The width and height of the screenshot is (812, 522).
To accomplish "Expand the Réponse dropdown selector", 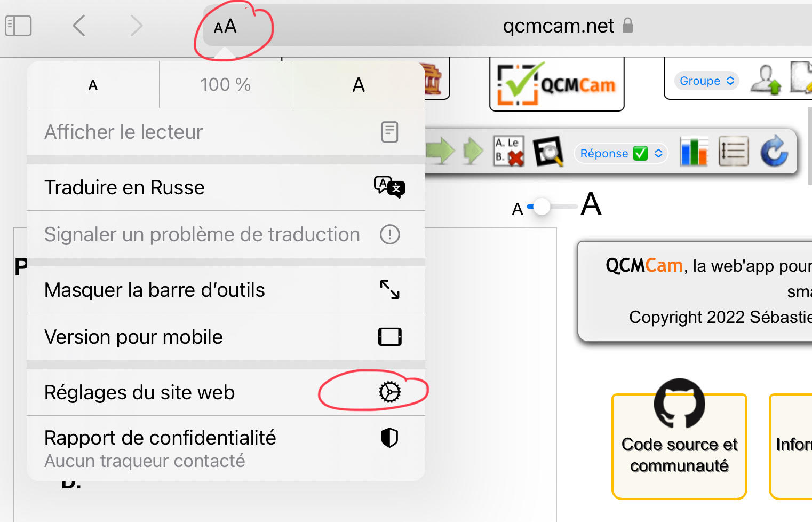I will 621,154.
